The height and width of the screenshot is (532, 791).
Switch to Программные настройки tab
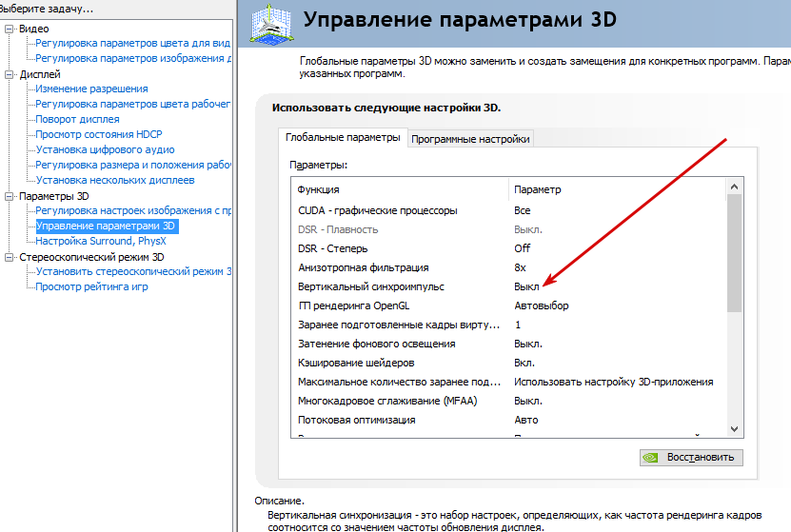coord(470,139)
